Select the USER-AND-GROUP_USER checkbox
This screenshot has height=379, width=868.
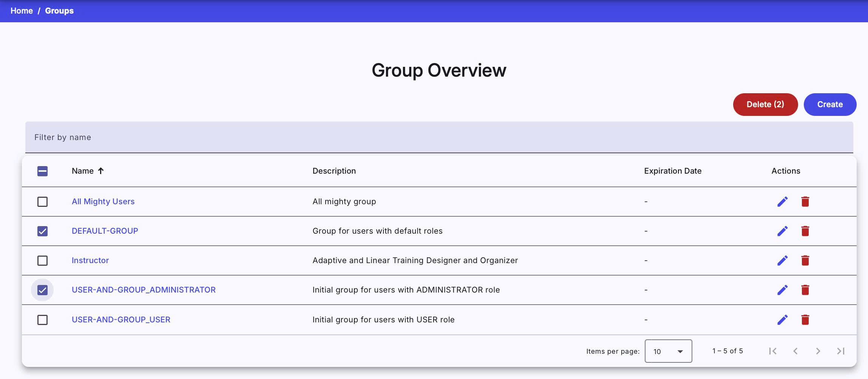43,320
